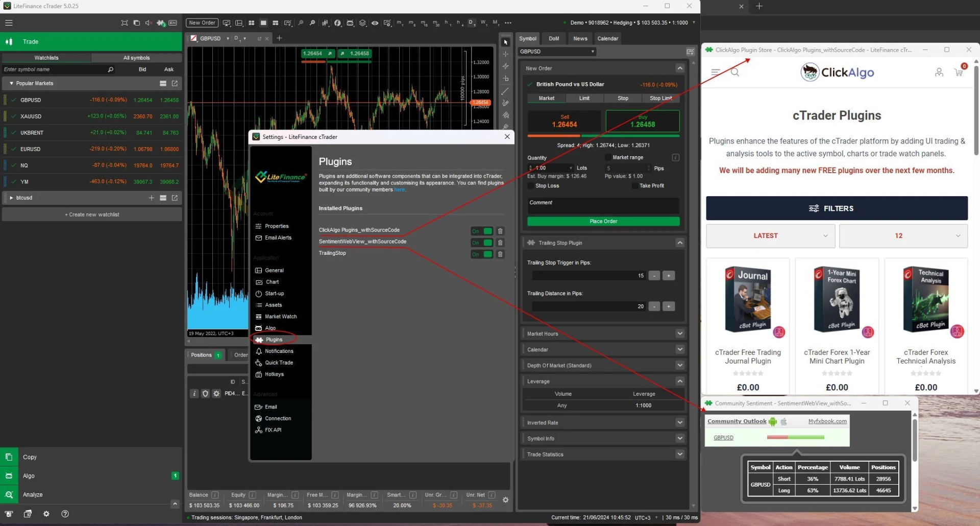Click the order Comment input field
The width and height of the screenshot is (980, 526).
(x=603, y=206)
